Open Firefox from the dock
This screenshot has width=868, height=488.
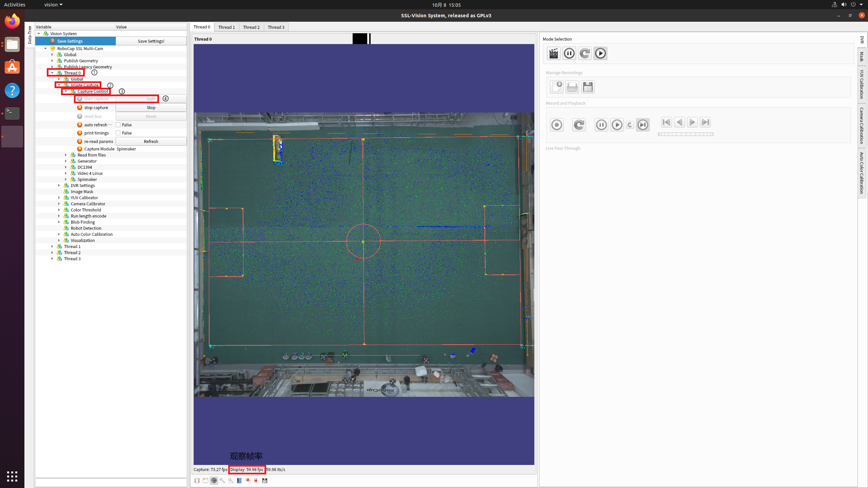coord(12,21)
